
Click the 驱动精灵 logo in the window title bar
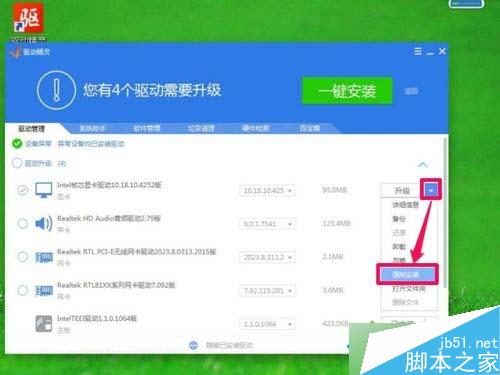(x=15, y=52)
